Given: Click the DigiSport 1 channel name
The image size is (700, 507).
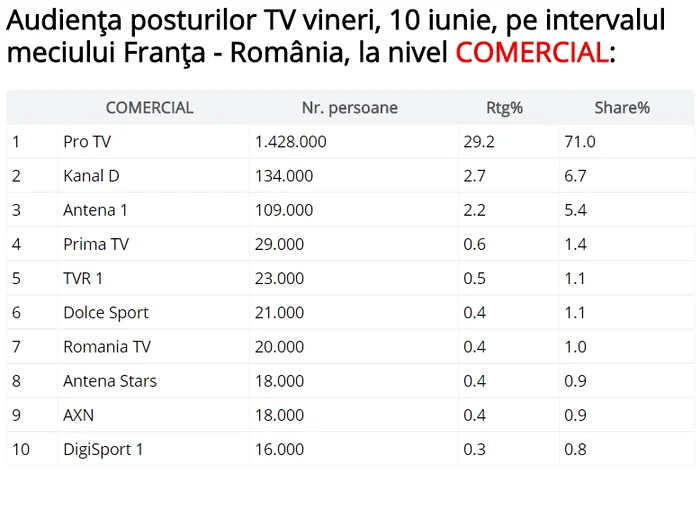Looking at the screenshot, I should coord(103,449).
